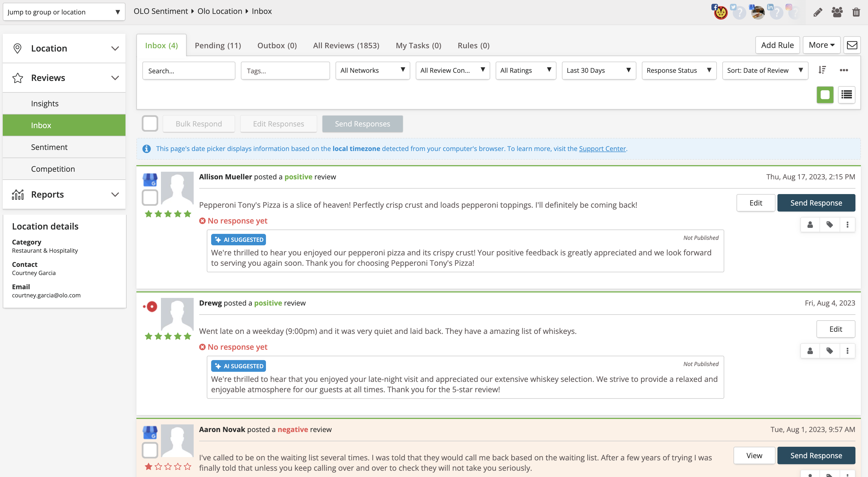Screen dimensions: 868x477
Task: Switch to the Rules (0) tab
Action: [474, 46]
